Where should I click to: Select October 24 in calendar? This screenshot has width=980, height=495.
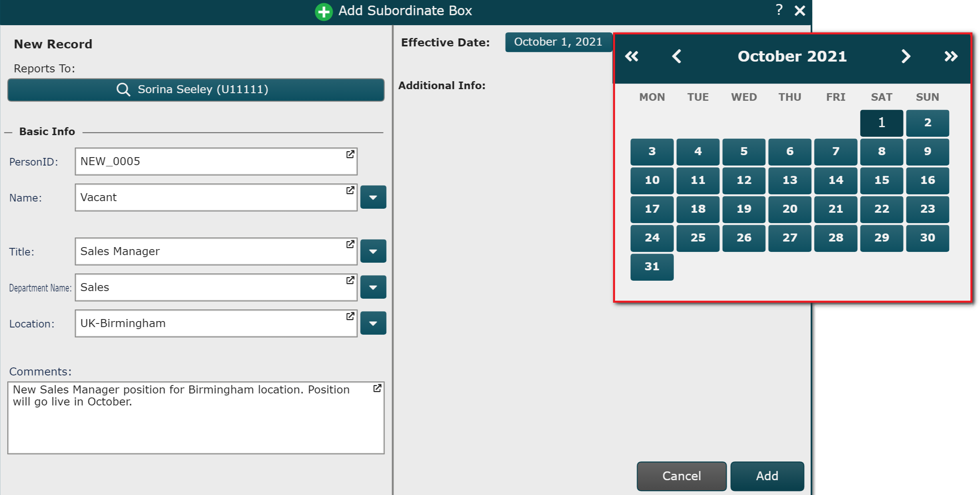coord(652,238)
